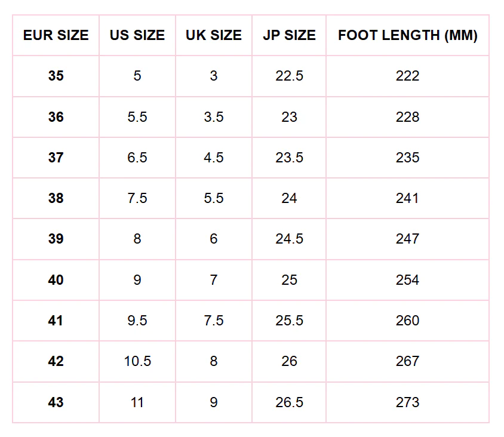
Task: Click the JP size 26.5 cell
Action: pos(289,402)
